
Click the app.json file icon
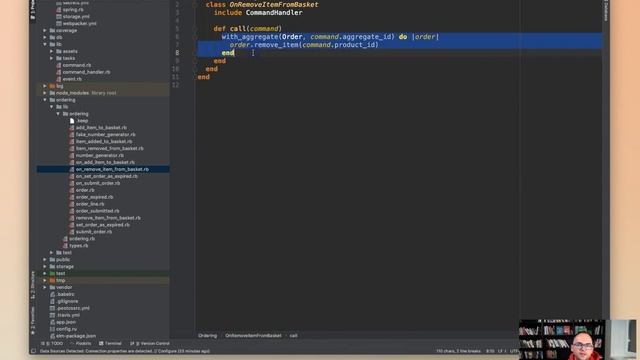(x=52, y=322)
